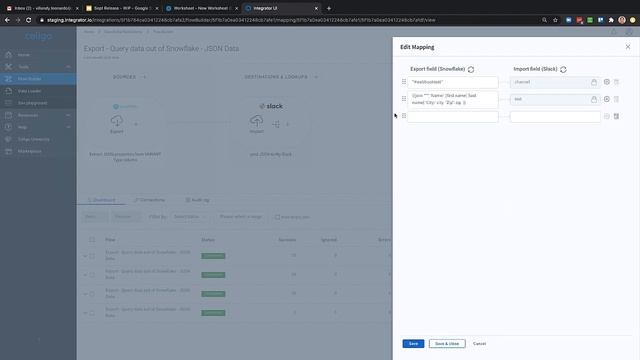The image size is (640, 360).
Task: Click the empty export field box
Action: (x=453, y=116)
